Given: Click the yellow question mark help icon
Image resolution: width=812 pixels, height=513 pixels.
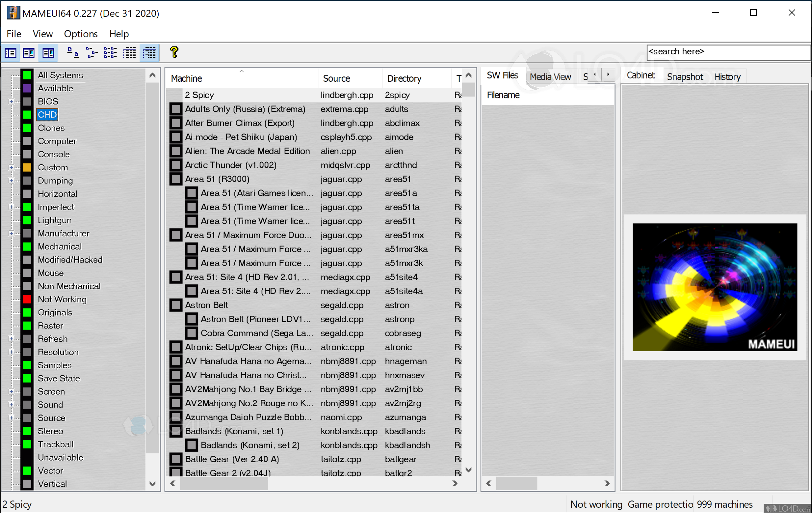Looking at the screenshot, I should coord(174,52).
